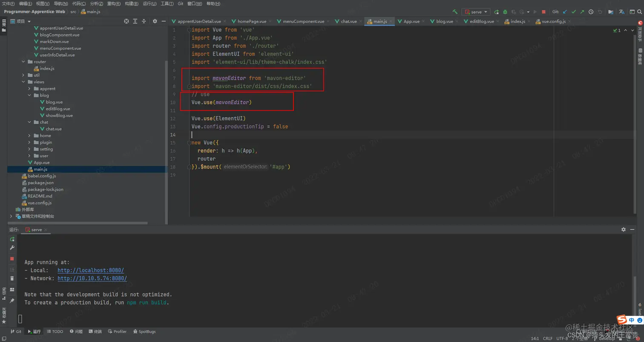Click Git update project blue arrow
This screenshot has height=342, width=644.
coord(565,12)
